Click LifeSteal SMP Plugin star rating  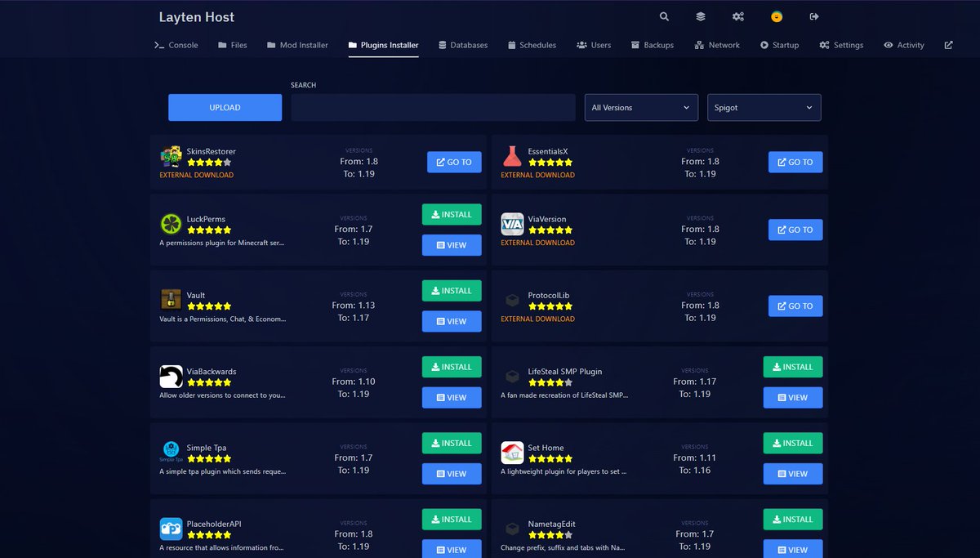click(550, 382)
